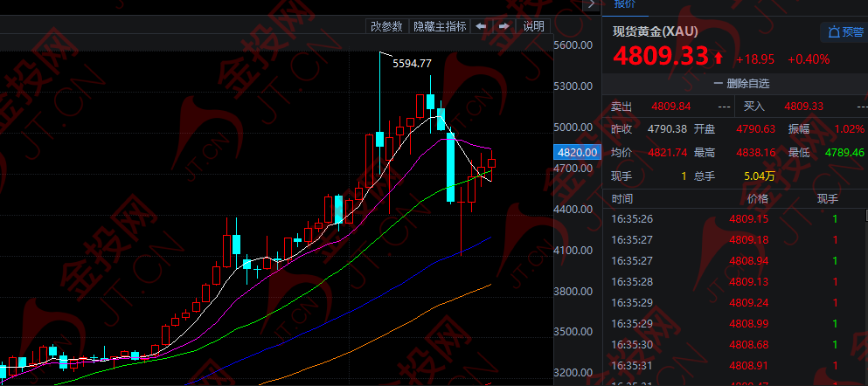The height and width of the screenshot is (386, 868).
Task: Click the 4100.00 price axis label
Action: click(x=573, y=251)
